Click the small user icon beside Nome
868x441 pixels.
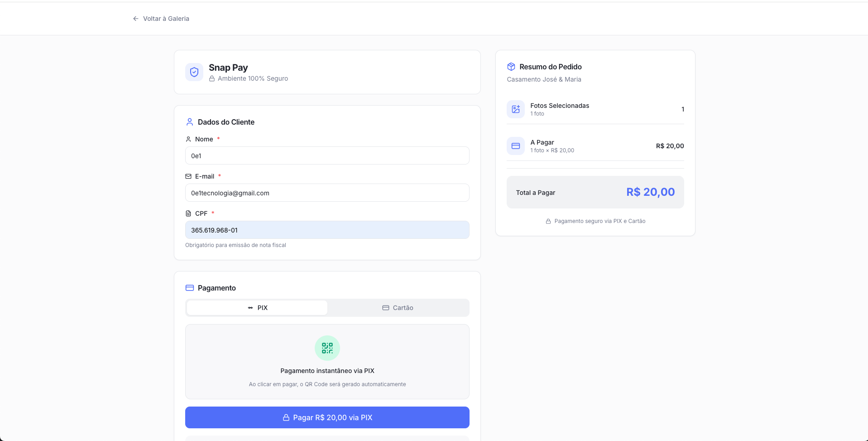188,139
